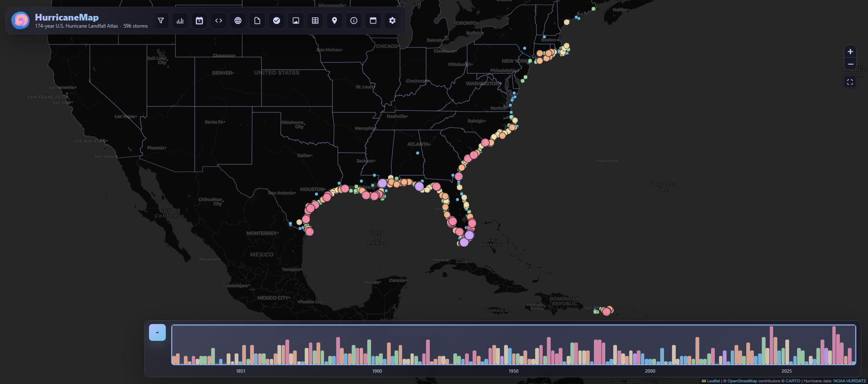Image resolution: width=868 pixels, height=384 pixels.
Task: Open the code embed brackets tool
Action: pos(219,21)
